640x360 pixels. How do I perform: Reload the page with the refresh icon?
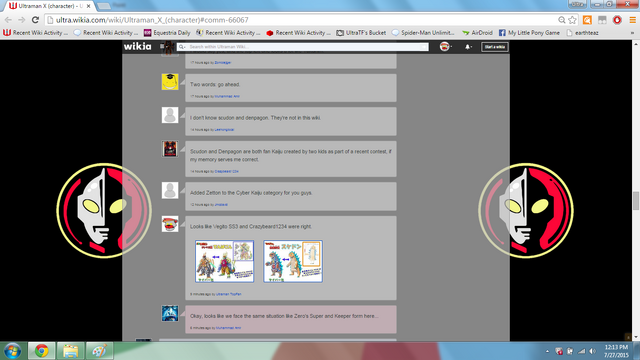(36, 20)
